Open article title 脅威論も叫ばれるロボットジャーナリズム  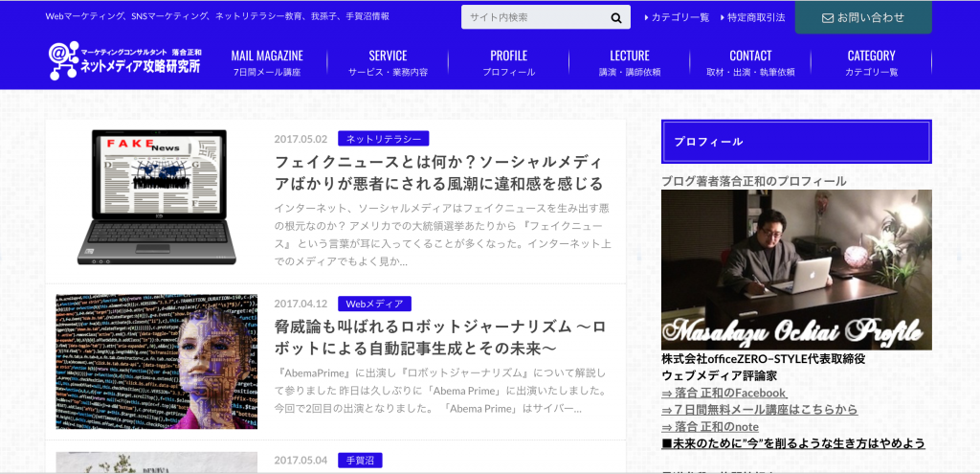[x=440, y=337]
